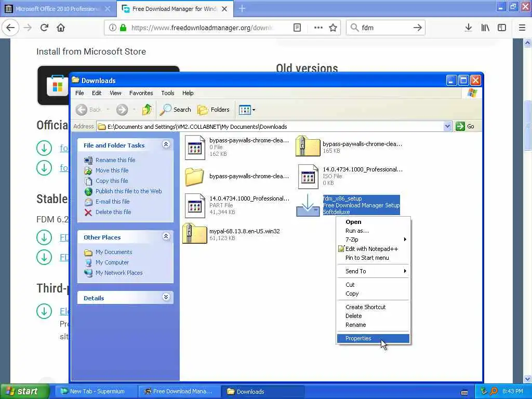532x399 pixels.
Task: Open the Favorites menu
Action: pyautogui.click(x=141, y=93)
